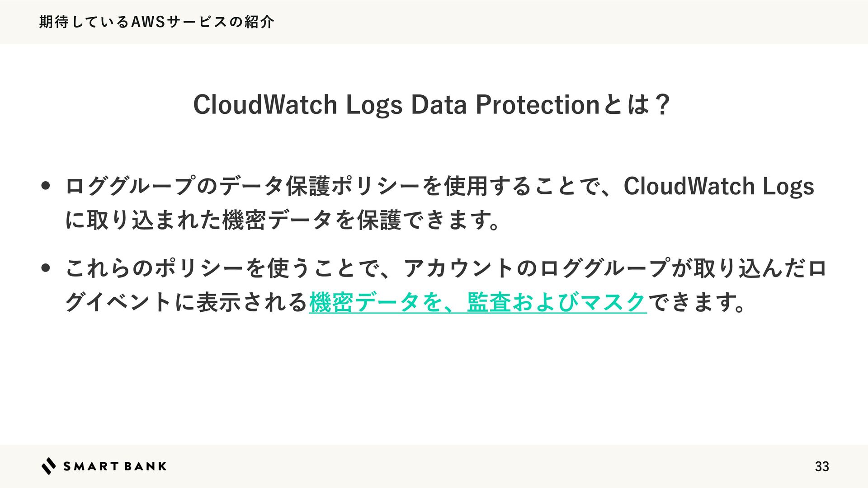The image size is (868, 488).
Task: Click the SMART BANK wordmark text
Action: (115, 466)
